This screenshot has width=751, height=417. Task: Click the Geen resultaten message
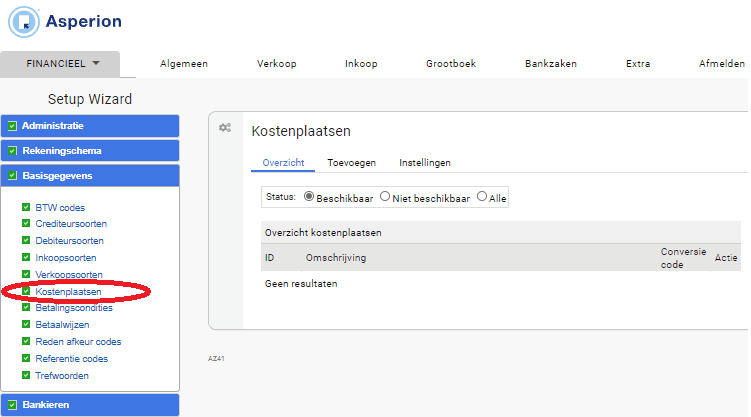click(x=301, y=284)
